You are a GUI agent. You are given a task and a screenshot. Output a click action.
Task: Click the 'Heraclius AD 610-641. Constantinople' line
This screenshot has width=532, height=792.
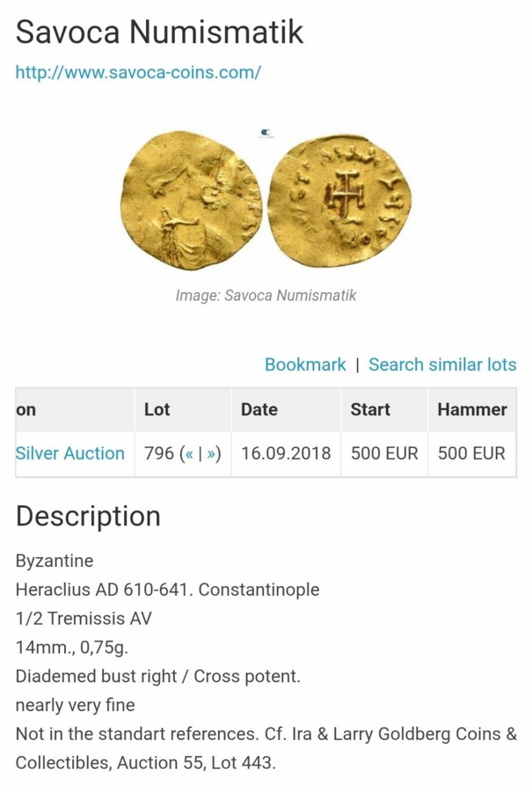pyautogui.click(x=167, y=590)
